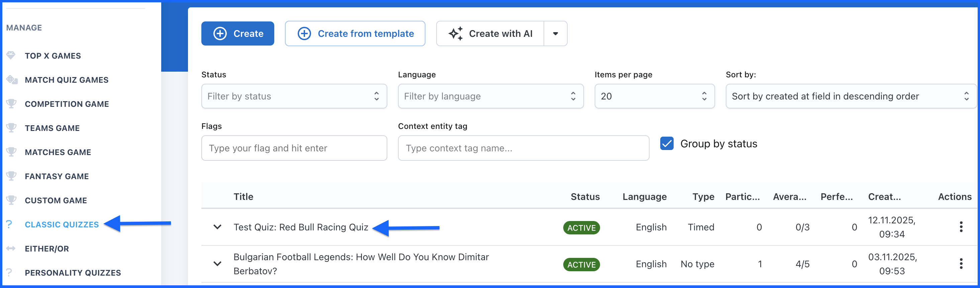Open actions menu for Red Bull Racing Quiz
The width and height of the screenshot is (980, 288).
click(961, 227)
